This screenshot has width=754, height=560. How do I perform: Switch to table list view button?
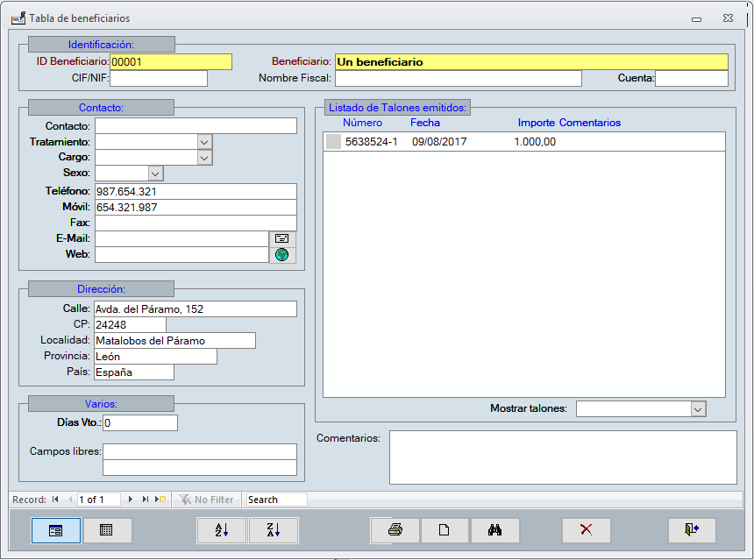click(107, 530)
